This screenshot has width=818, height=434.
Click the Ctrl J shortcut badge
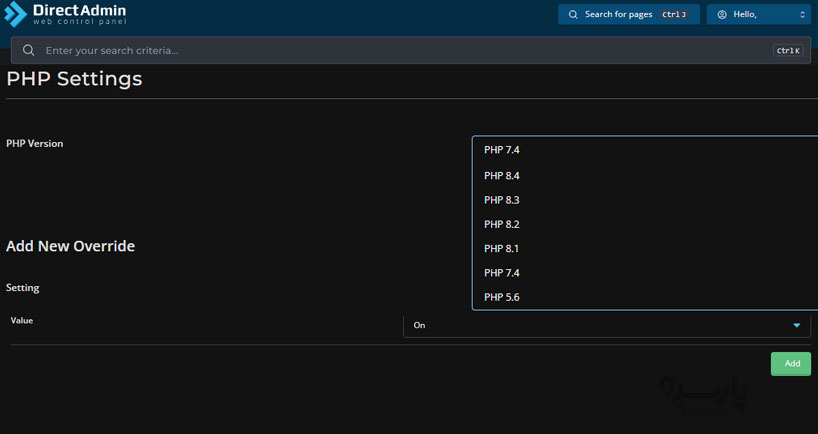point(674,15)
